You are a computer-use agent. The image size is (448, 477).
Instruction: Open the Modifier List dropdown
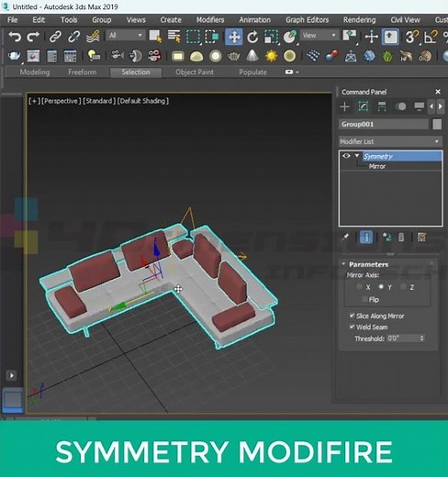390,141
